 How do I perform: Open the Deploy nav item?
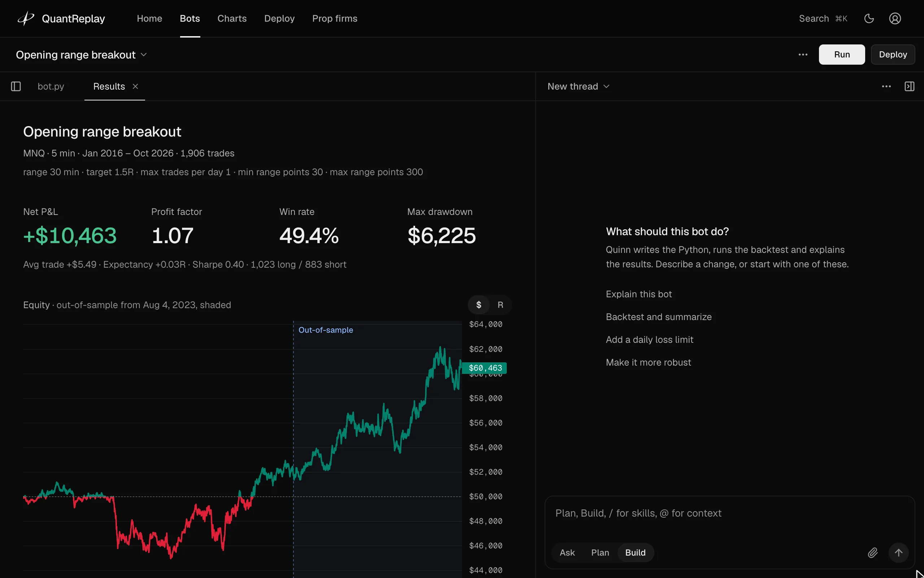pos(279,18)
